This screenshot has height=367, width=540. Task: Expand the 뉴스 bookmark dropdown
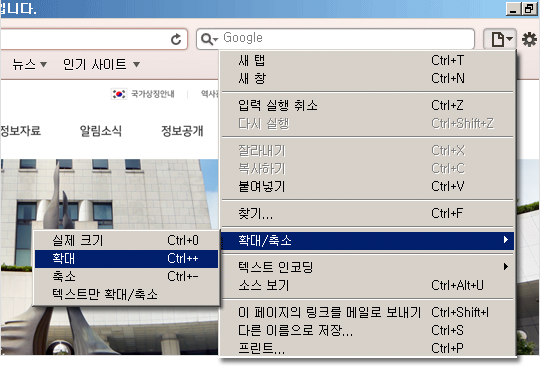[x=44, y=64]
